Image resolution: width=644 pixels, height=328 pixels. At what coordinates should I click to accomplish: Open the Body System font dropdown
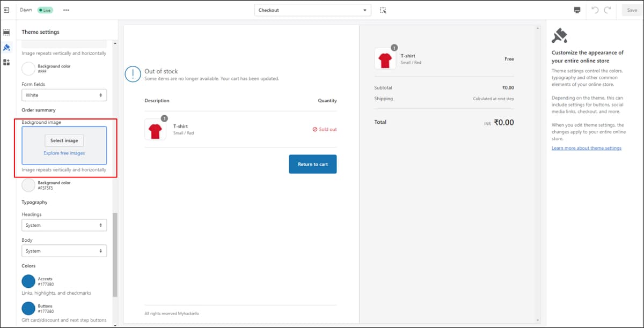click(x=64, y=251)
